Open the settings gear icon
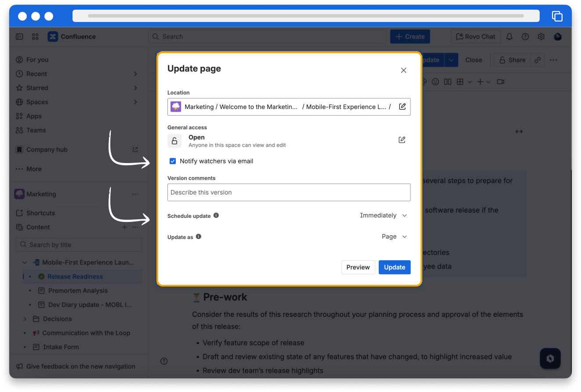581x392 pixels. pyautogui.click(x=541, y=37)
